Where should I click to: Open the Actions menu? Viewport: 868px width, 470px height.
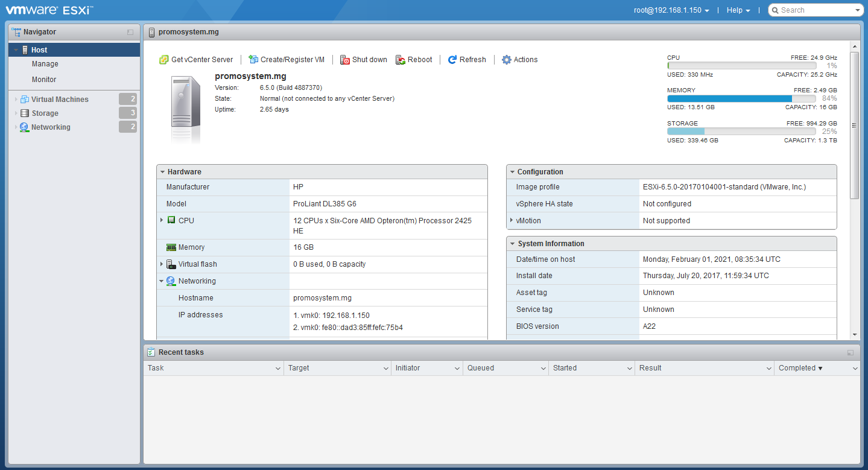click(519, 60)
